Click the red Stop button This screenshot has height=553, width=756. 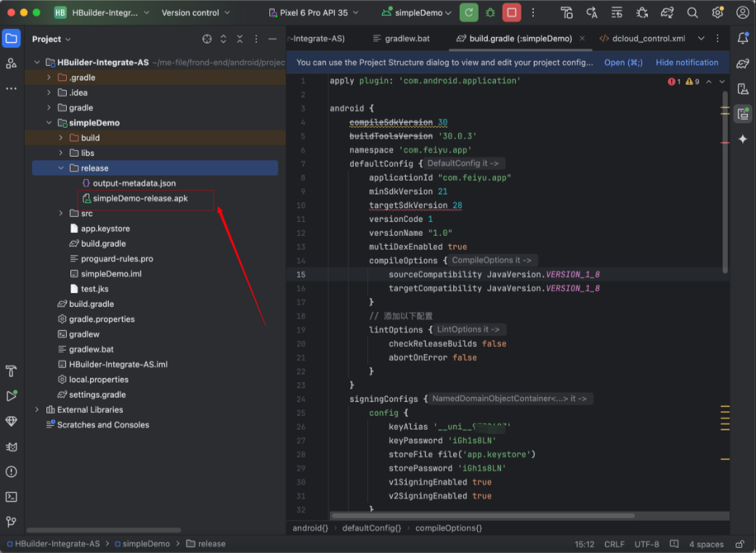(511, 12)
